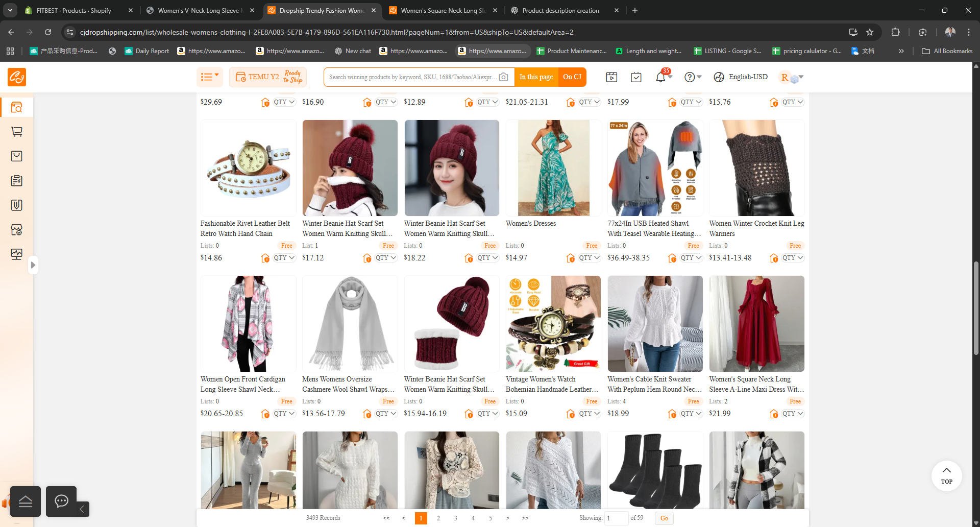Image resolution: width=980 pixels, height=527 pixels.
Task: Open the video tutorial icon in header
Action: point(611,77)
